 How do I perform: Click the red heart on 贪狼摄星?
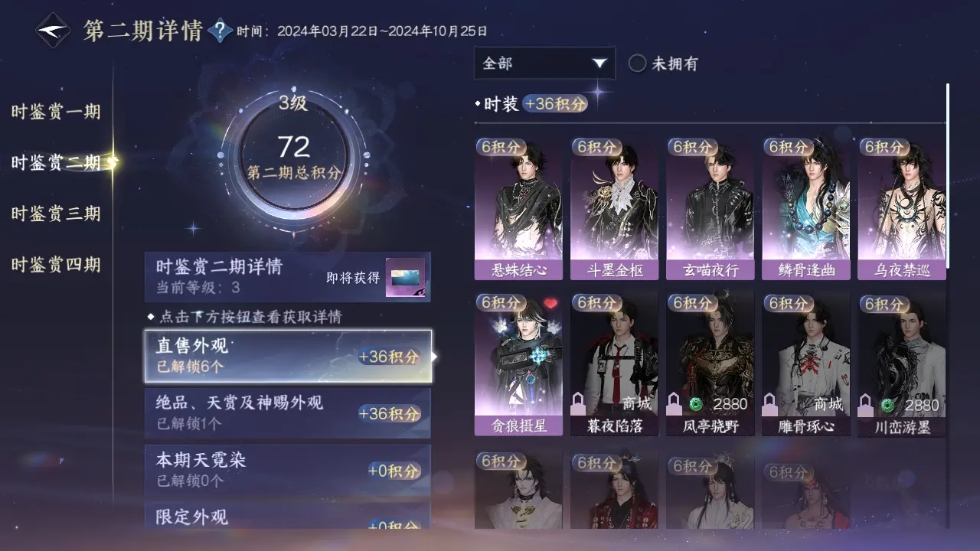(550, 304)
